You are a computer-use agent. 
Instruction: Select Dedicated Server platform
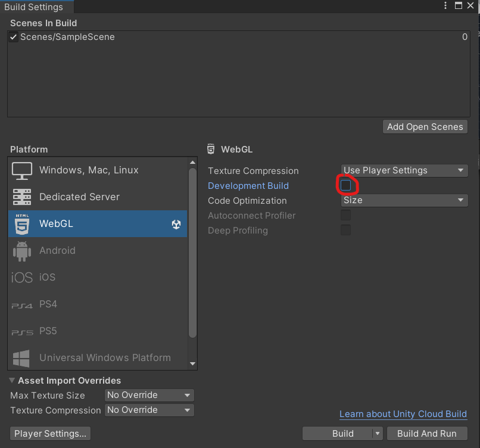(98, 197)
